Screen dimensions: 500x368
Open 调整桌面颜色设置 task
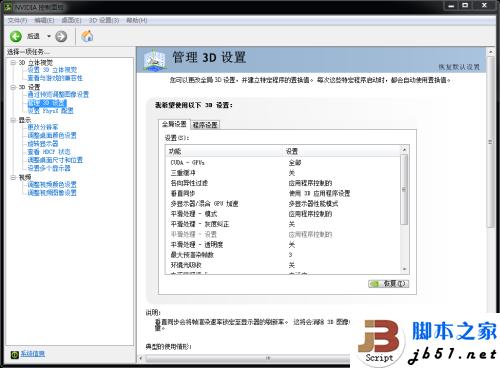tap(52, 135)
